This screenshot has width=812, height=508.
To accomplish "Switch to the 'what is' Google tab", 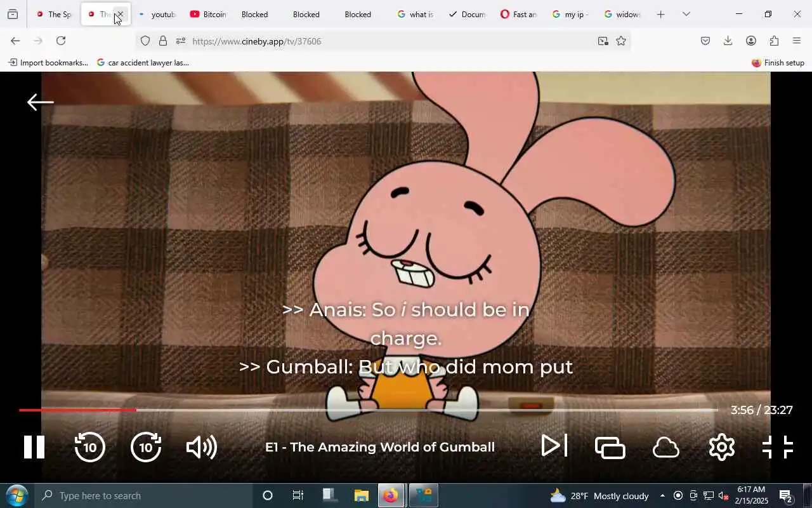I will click(x=415, y=14).
